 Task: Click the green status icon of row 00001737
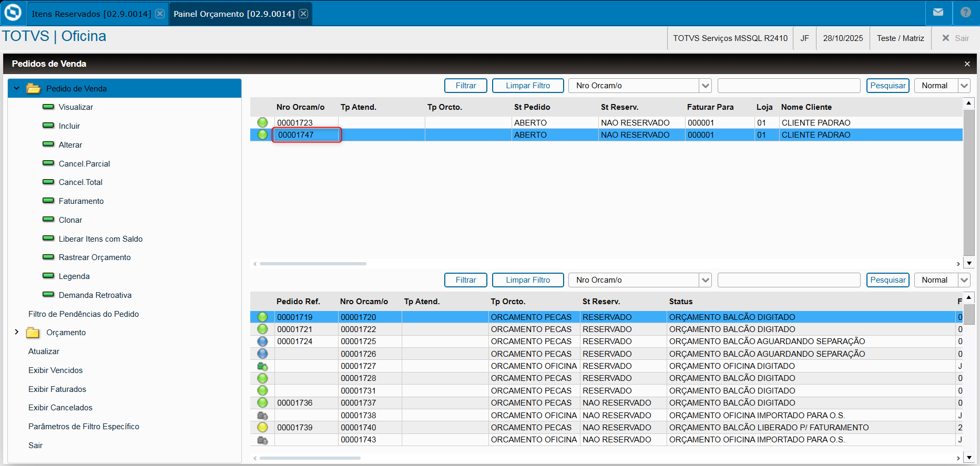pyautogui.click(x=262, y=402)
